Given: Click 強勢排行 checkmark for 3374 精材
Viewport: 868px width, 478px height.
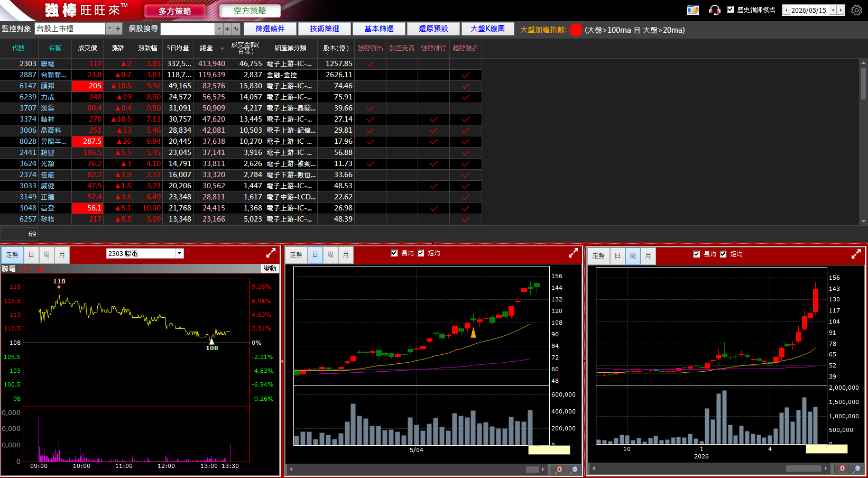Looking at the screenshot, I should pos(434,119).
